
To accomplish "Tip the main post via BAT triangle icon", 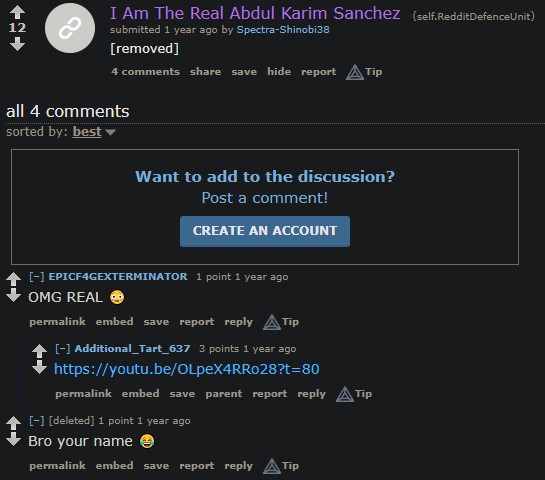I will tap(364, 72).
